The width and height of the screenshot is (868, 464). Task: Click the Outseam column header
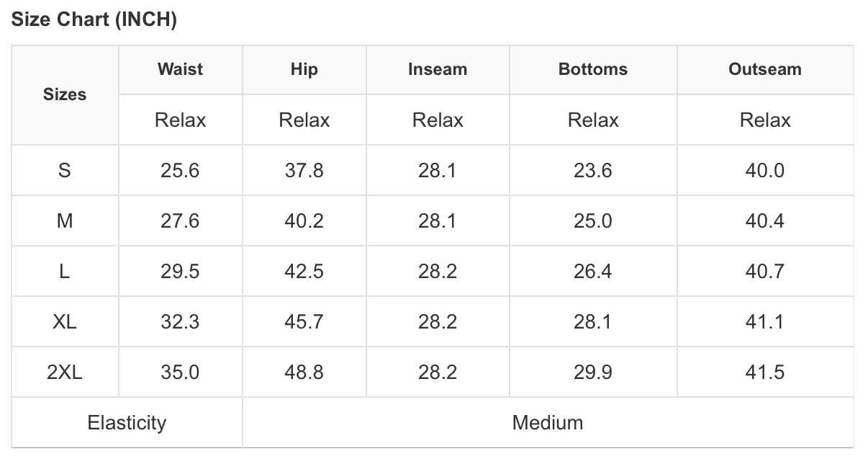click(x=765, y=69)
